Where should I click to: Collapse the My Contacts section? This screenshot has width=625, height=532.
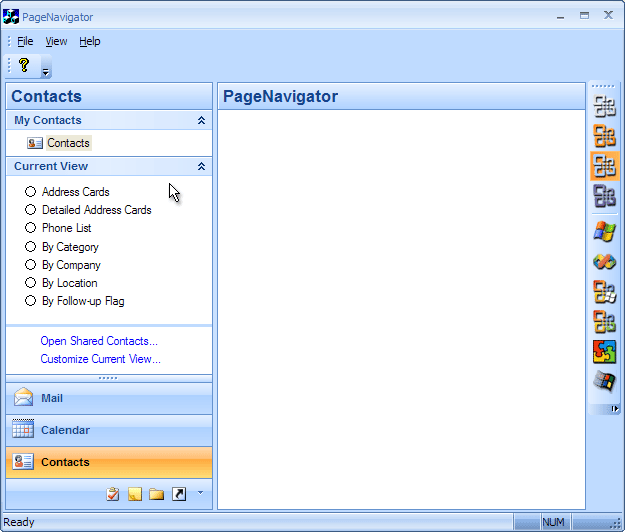pos(201,120)
